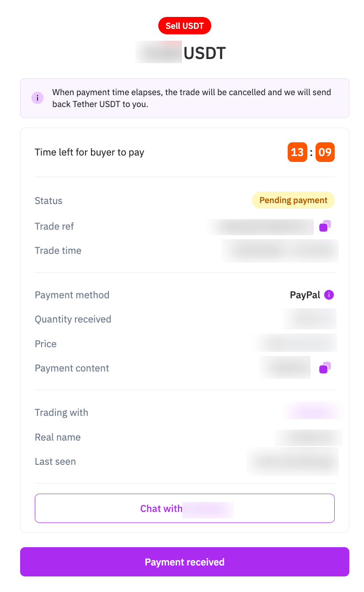The height and width of the screenshot is (592, 364).
Task: Click the timer minutes box showing 13
Action: [x=297, y=152]
